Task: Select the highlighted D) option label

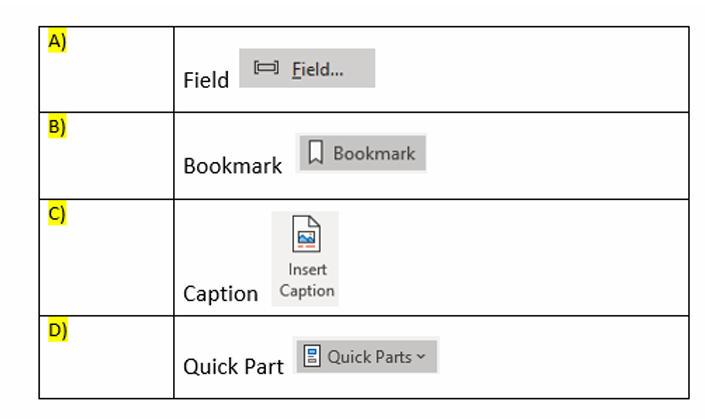Action: point(56,331)
